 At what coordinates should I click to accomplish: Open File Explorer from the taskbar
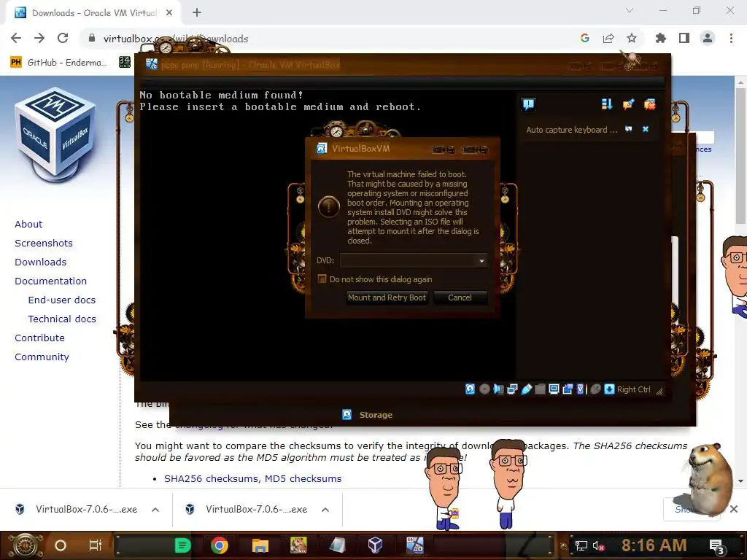[260, 545]
